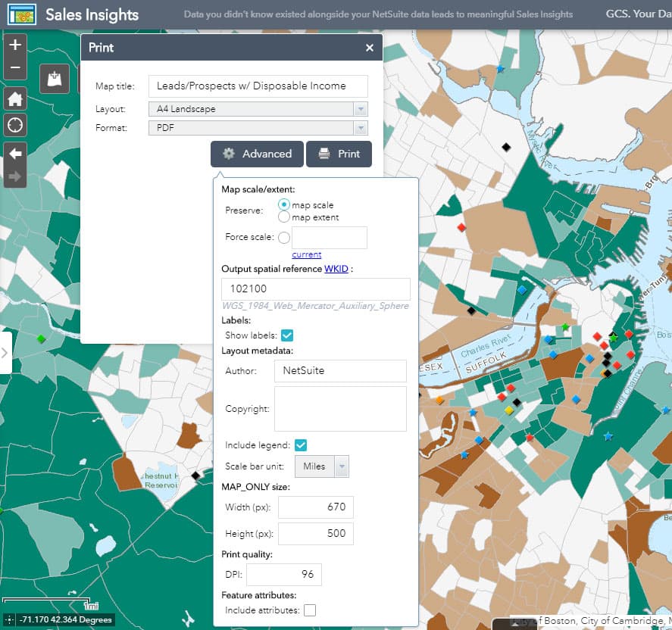Select the Zoom Out tool on the map
The width and height of the screenshot is (672, 630).
click(14, 68)
